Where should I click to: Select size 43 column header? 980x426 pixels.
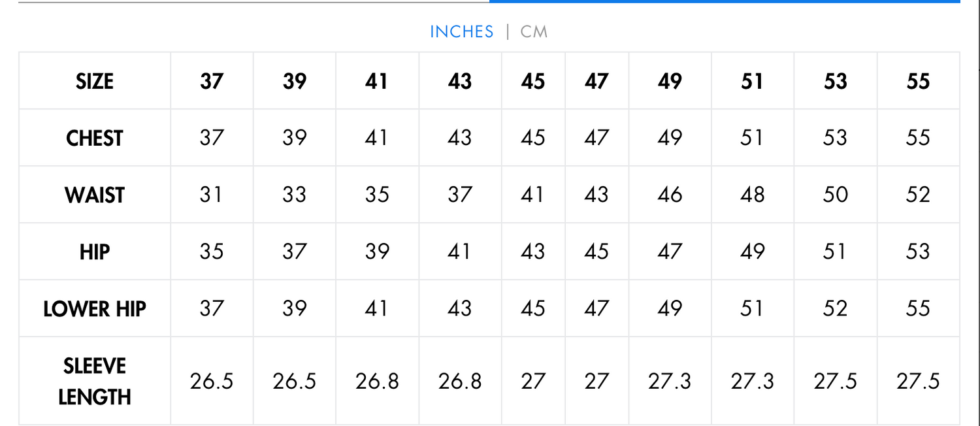[460, 82]
